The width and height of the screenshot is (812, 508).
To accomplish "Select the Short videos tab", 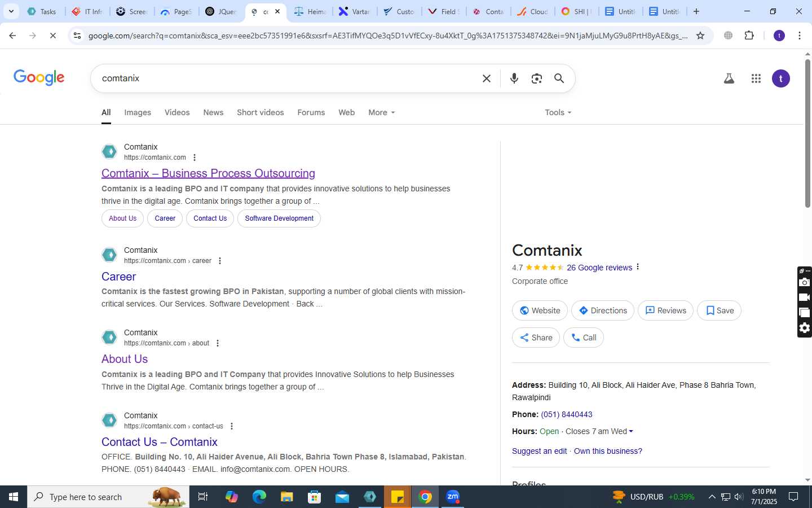I will tap(261, 112).
